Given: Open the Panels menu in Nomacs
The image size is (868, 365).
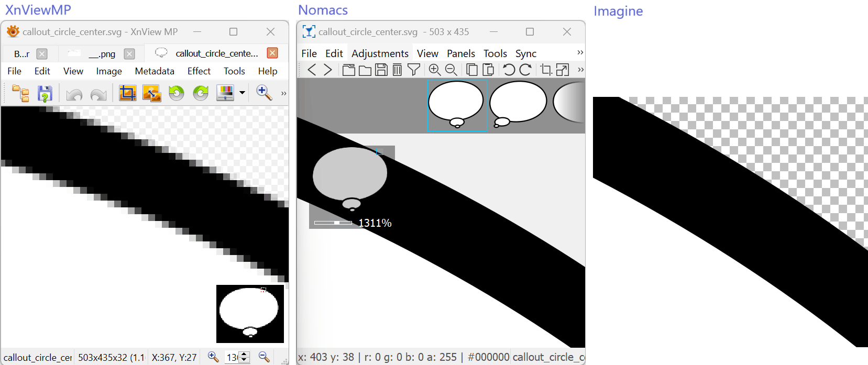Looking at the screenshot, I should click(x=461, y=53).
